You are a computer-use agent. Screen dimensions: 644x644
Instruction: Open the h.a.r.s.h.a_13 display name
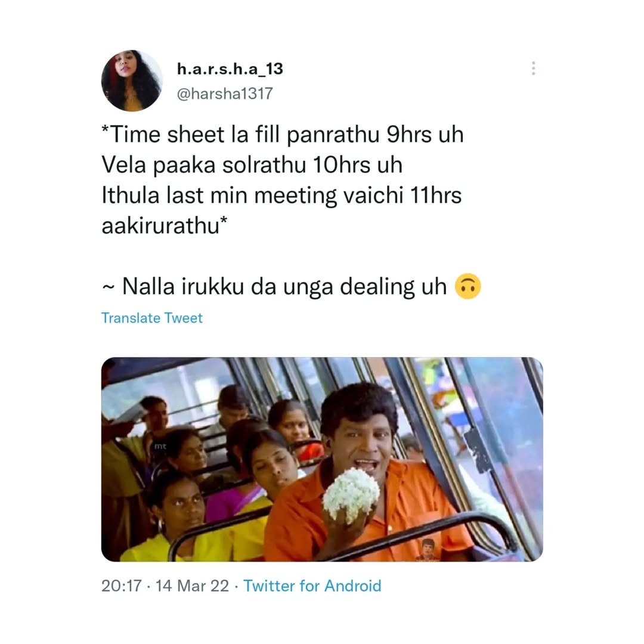[230, 69]
